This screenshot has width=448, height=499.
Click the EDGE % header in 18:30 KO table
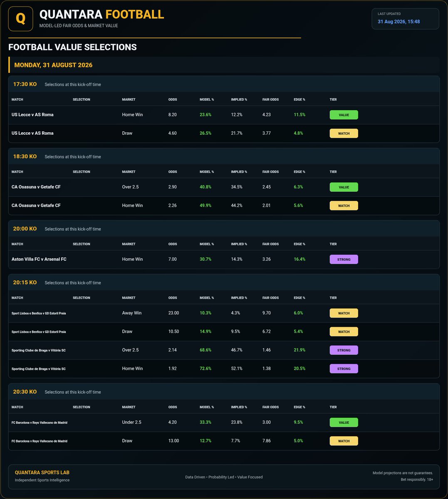pos(299,172)
